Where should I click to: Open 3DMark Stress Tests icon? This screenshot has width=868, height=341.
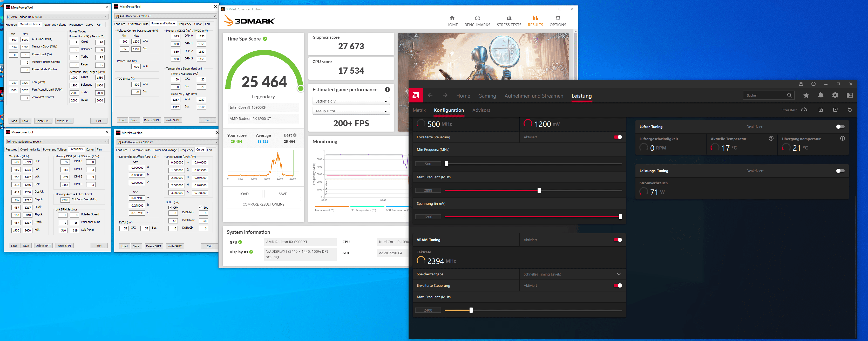(509, 18)
